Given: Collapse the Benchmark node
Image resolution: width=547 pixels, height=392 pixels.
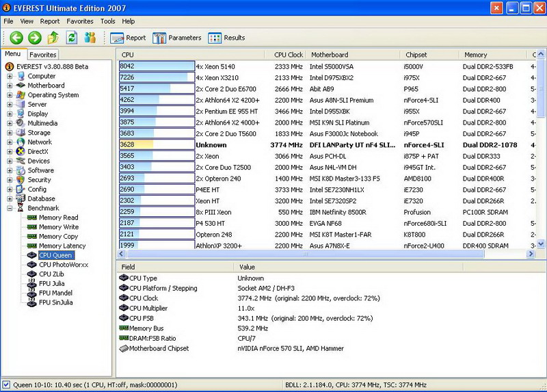Looking at the screenshot, I should pos(10,208).
